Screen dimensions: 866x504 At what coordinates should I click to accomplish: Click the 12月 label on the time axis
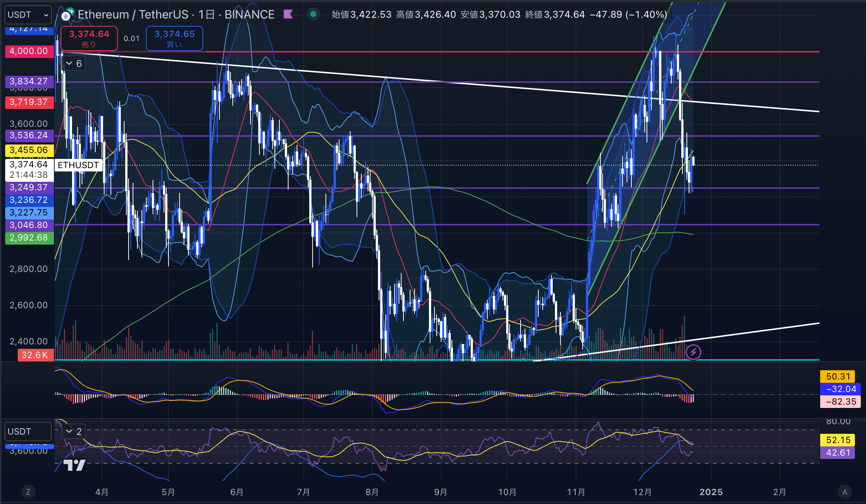pos(642,492)
